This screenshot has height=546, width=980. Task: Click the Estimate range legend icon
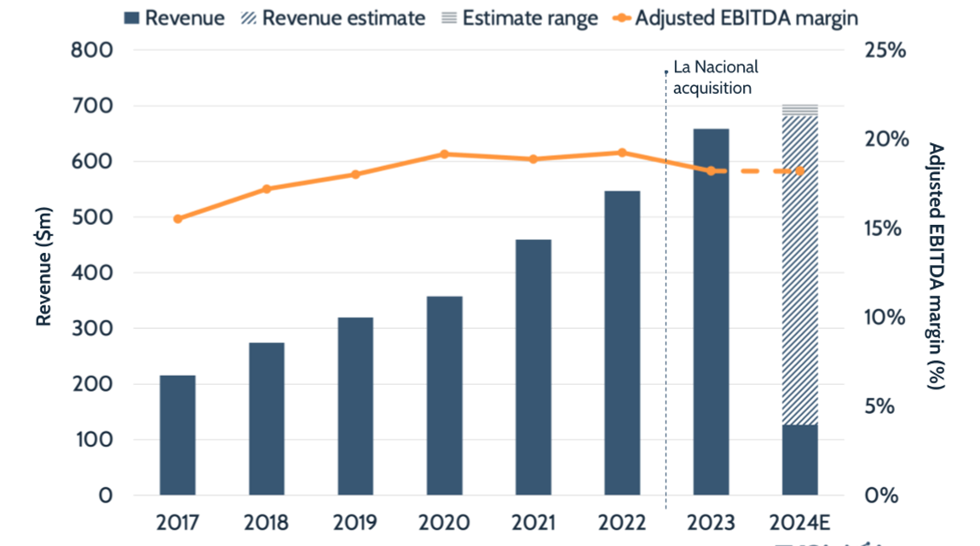[x=447, y=19]
